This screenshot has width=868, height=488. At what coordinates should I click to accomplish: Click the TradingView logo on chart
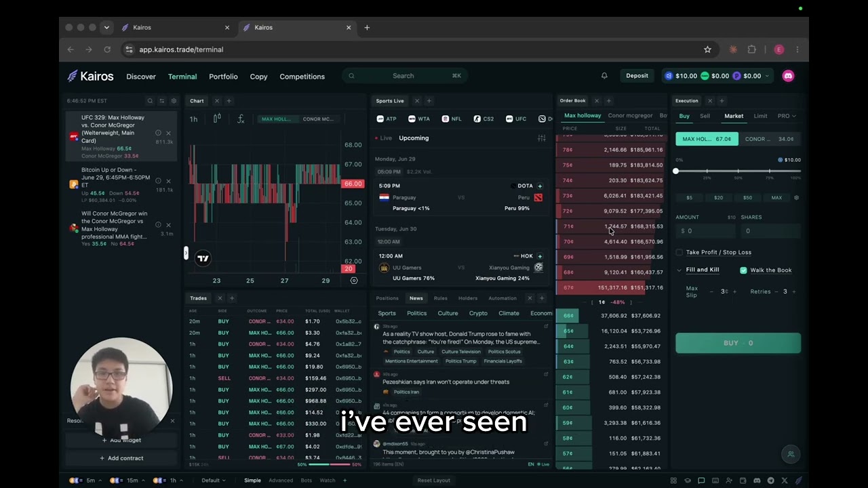coord(203,258)
